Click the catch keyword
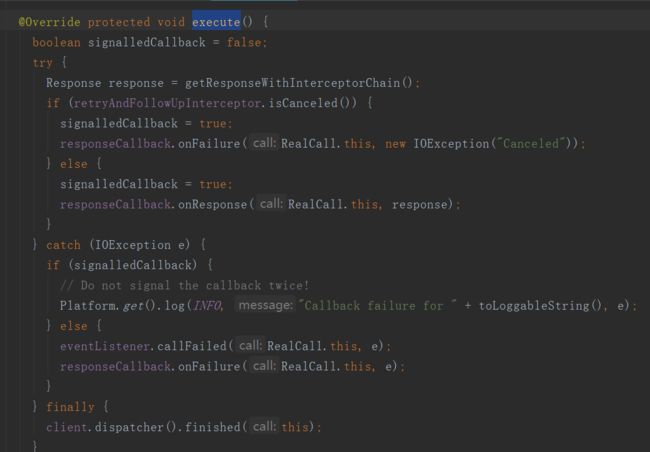 [x=63, y=245]
